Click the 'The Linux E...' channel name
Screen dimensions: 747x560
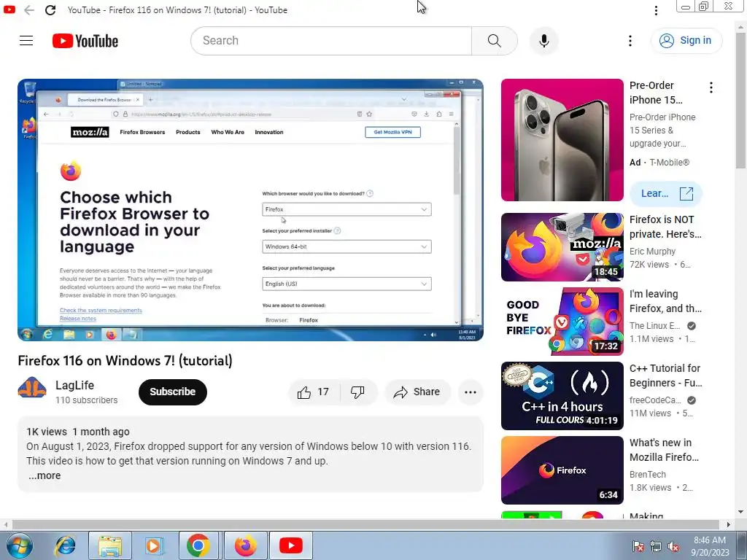(654, 326)
